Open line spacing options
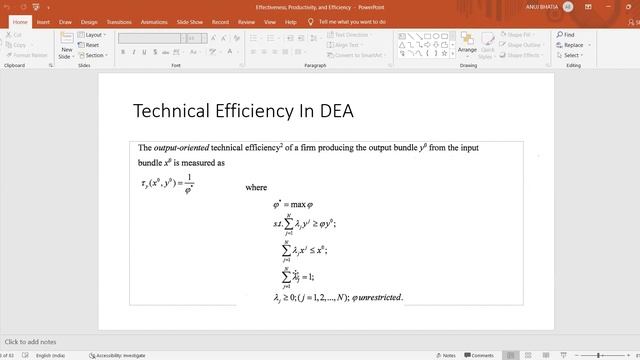Viewport: 640px width, 360px height. (313, 38)
